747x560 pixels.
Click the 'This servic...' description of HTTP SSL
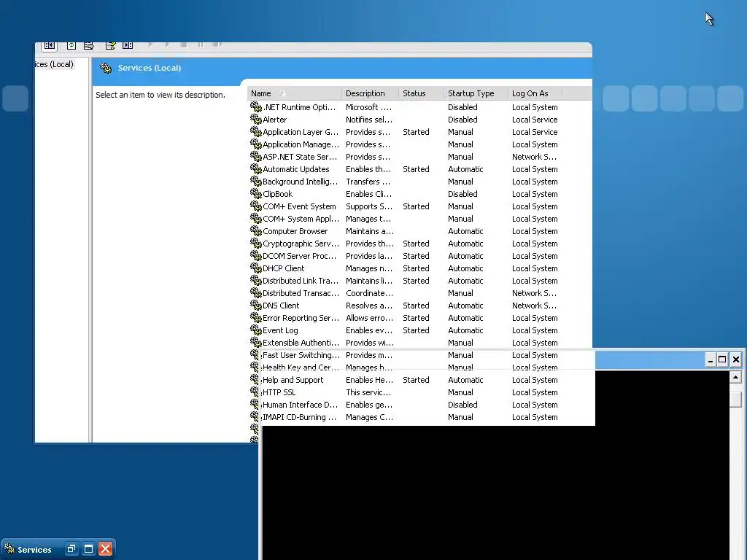[368, 392]
